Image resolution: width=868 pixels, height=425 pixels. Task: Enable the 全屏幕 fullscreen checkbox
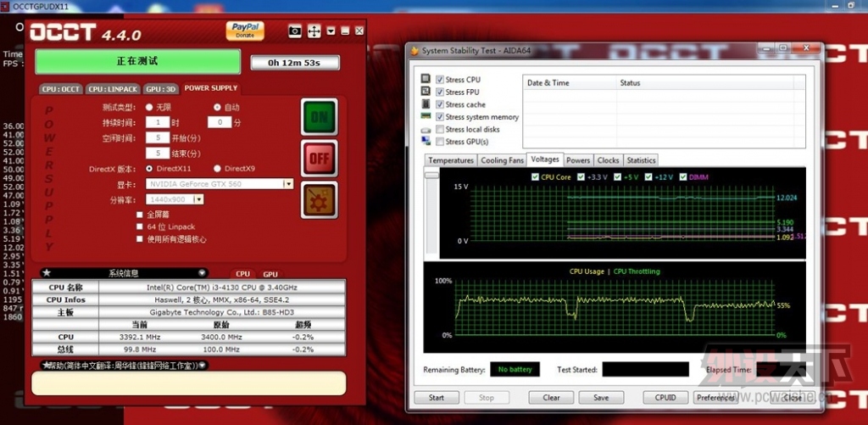[x=140, y=215]
